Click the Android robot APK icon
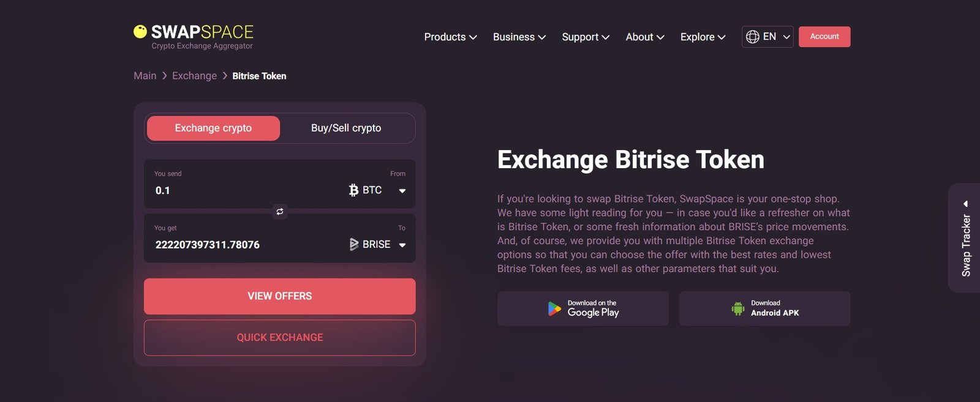Viewport: 980px width, 402px height. pyautogui.click(x=738, y=308)
